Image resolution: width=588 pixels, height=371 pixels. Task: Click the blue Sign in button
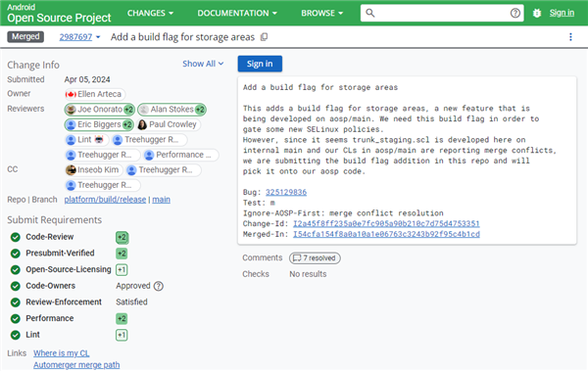tap(260, 64)
